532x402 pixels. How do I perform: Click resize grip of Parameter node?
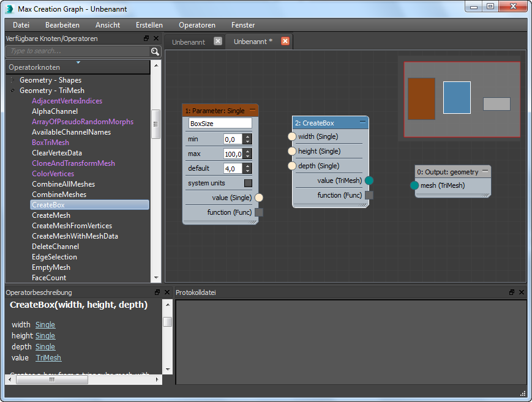252,222
